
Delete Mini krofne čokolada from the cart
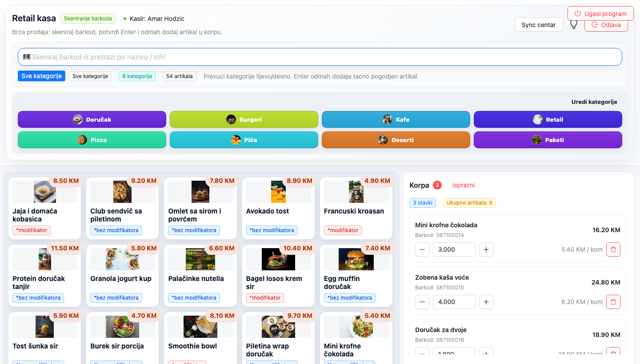613,249
